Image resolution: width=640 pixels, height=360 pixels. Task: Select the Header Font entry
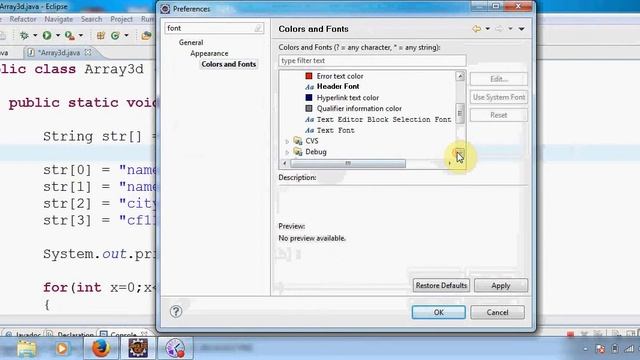click(338, 87)
